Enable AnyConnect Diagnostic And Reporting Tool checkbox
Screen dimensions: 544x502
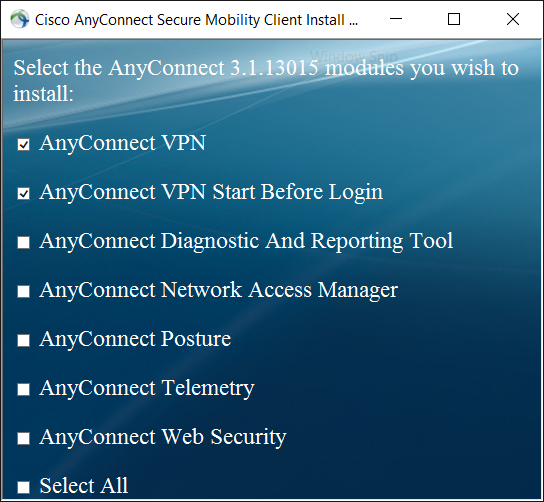coord(24,243)
